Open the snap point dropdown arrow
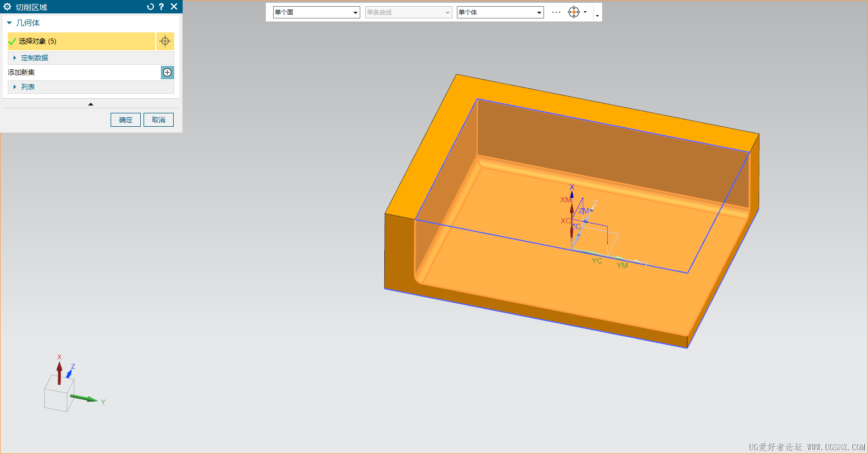The width and height of the screenshot is (868, 454). [585, 12]
